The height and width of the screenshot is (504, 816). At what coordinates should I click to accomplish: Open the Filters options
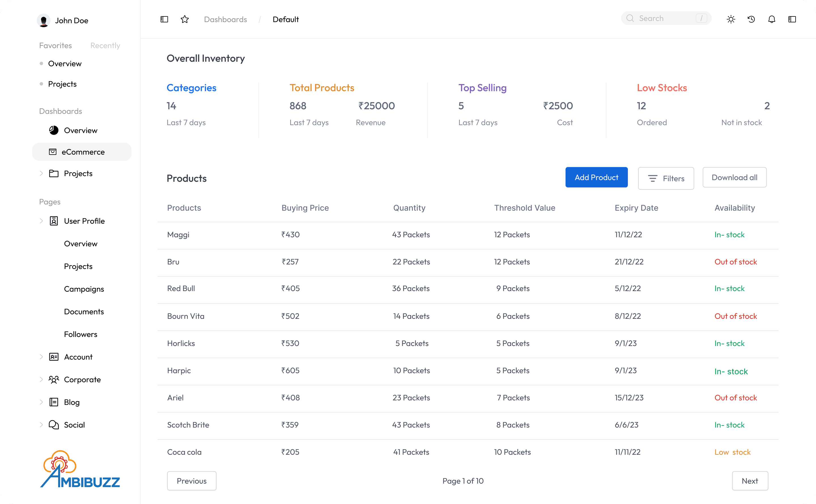pyautogui.click(x=666, y=178)
